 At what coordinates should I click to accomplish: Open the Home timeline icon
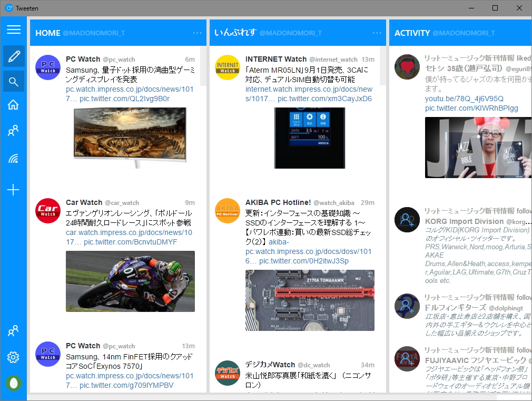[x=13, y=106]
